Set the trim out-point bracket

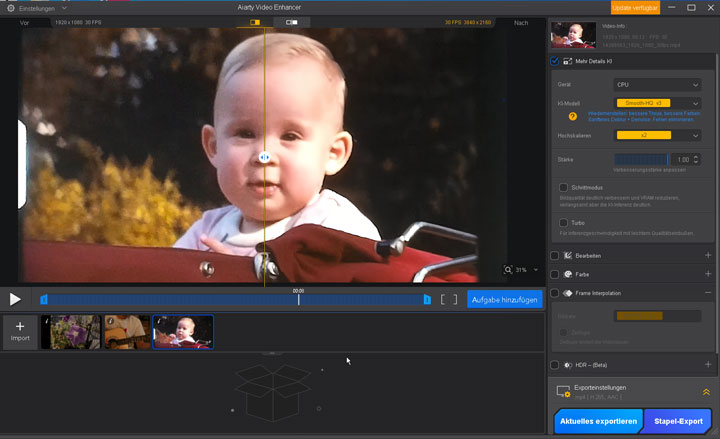pyautogui.click(x=455, y=300)
